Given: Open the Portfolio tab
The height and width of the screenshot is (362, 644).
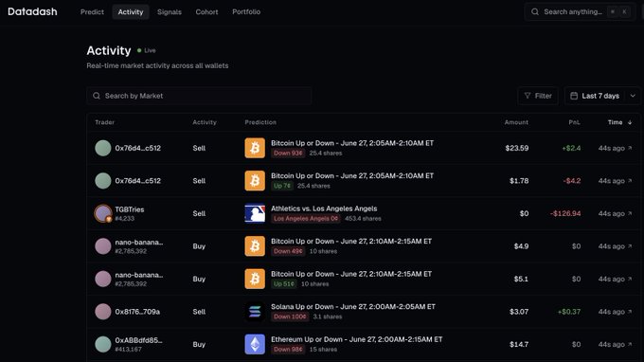Looking at the screenshot, I should pyautogui.click(x=246, y=12).
